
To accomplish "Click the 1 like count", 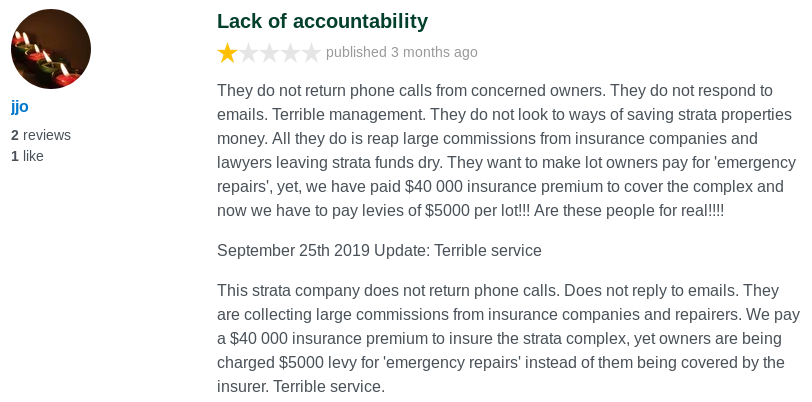I will coord(27,156).
